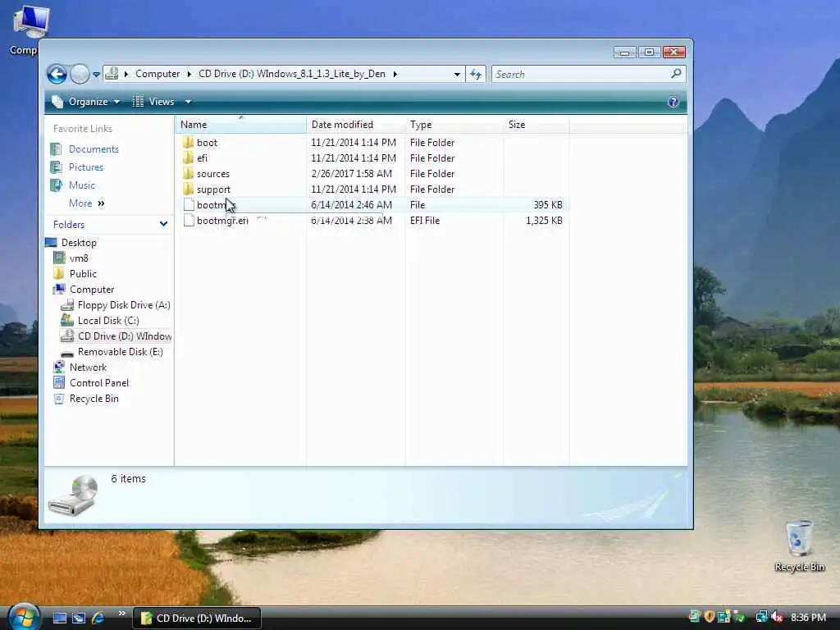Launch Internet Explorer from quick launch

click(98, 619)
